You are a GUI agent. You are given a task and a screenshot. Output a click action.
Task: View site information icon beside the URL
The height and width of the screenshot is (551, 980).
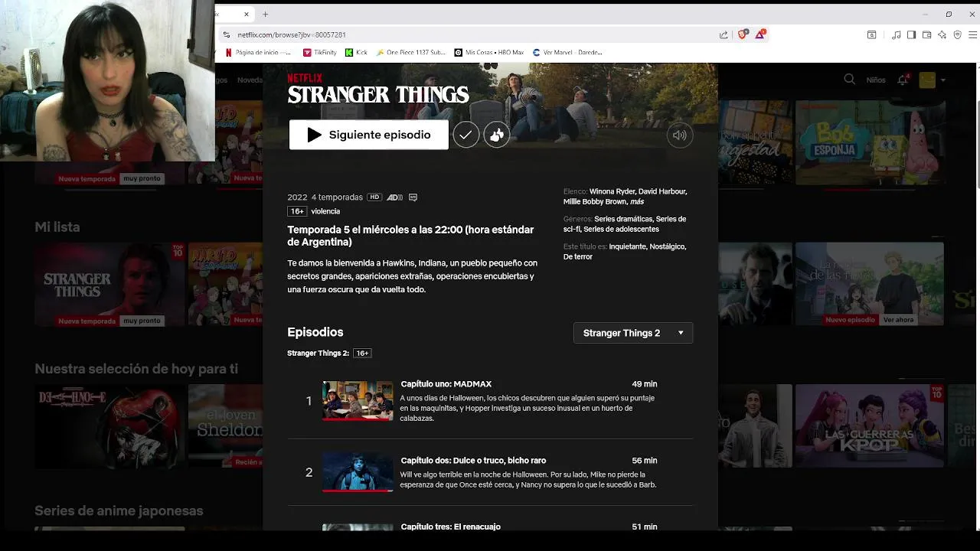[x=227, y=34]
